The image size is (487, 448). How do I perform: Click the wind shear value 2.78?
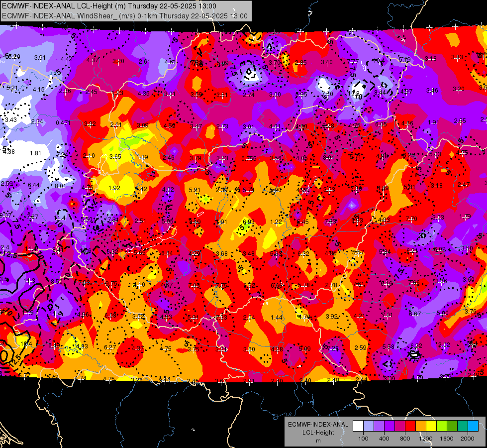(x=331, y=285)
